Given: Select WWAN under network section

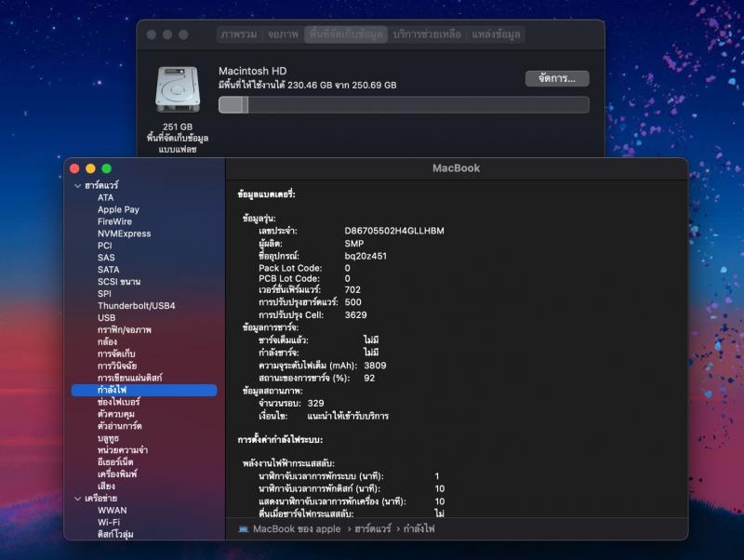Looking at the screenshot, I should coord(112,510).
